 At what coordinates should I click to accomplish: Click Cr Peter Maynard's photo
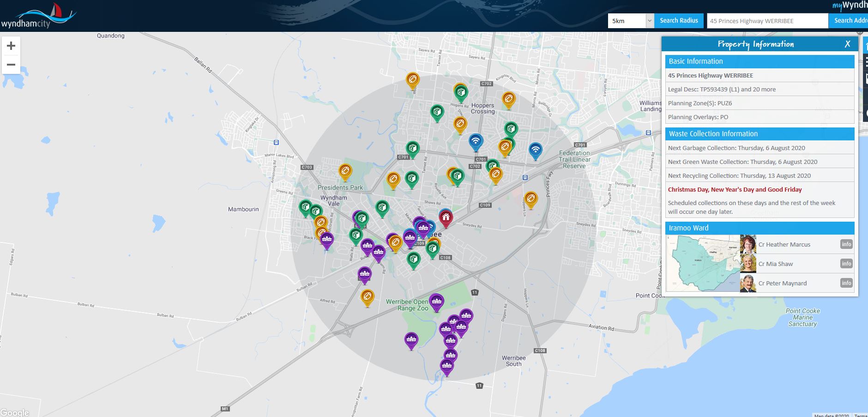[748, 283]
